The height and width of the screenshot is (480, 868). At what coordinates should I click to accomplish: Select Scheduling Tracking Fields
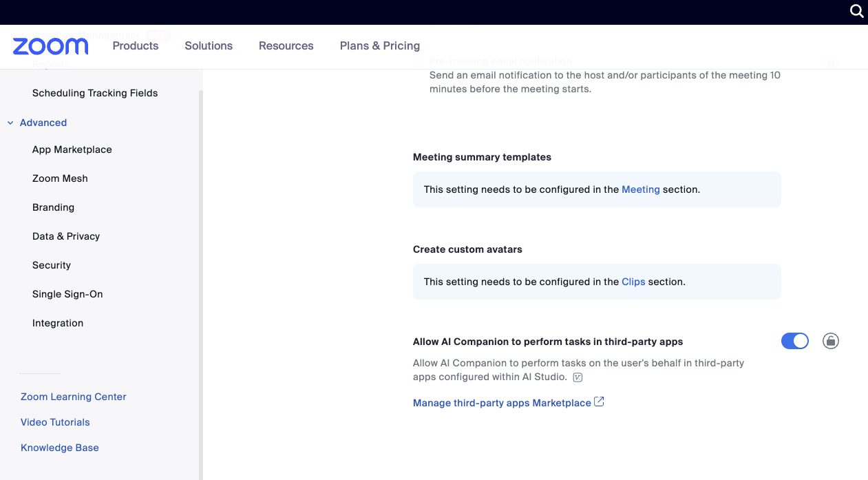[x=95, y=93]
